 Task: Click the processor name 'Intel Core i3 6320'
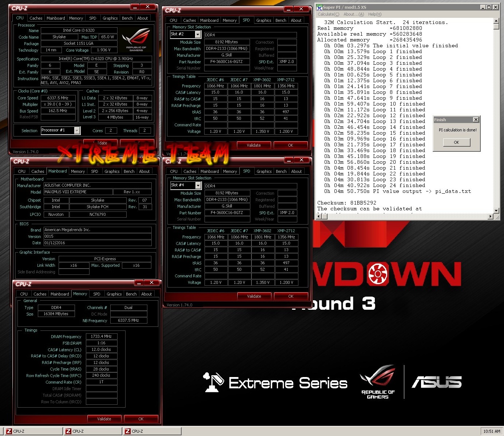coord(79,31)
